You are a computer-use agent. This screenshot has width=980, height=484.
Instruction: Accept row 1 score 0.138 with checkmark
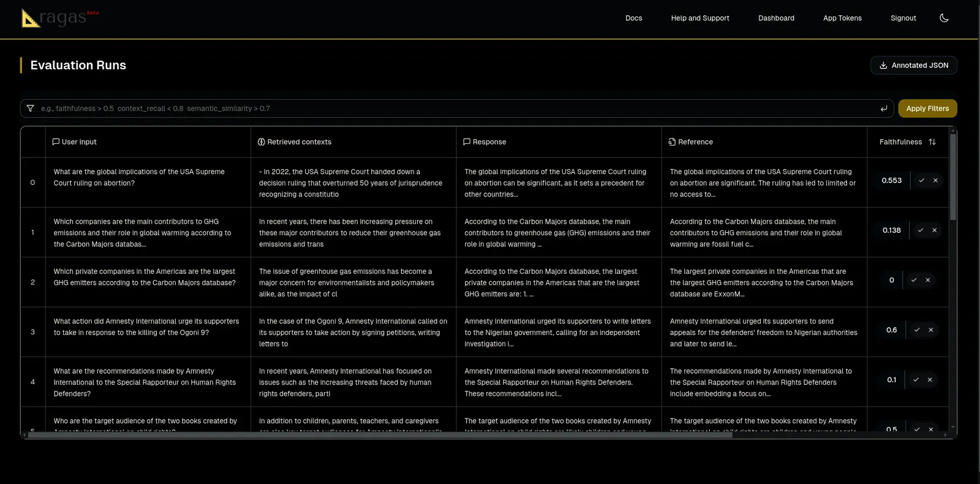920,230
